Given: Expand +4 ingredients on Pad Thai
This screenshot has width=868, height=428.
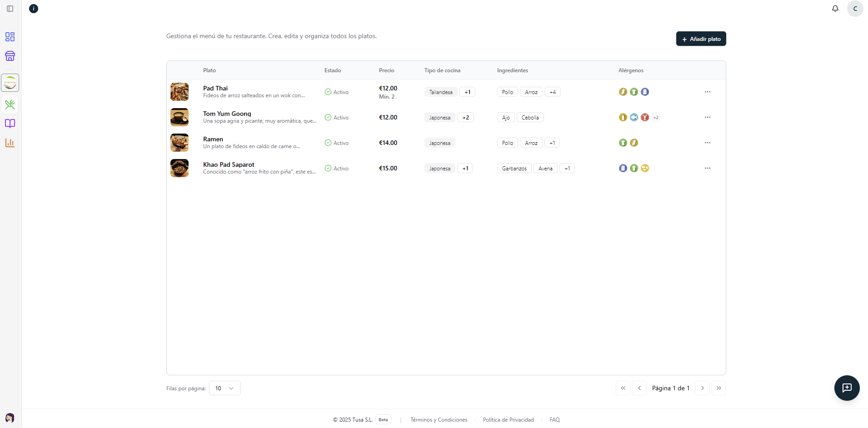Looking at the screenshot, I should click(553, 92).
